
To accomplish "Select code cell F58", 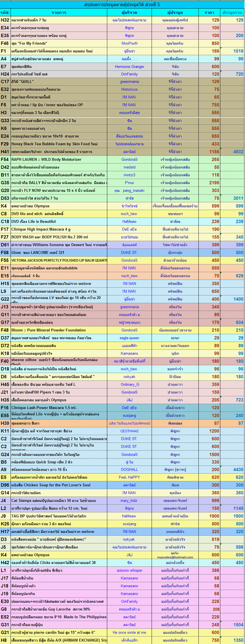I will pyautogui.click(x=5, y=253).
